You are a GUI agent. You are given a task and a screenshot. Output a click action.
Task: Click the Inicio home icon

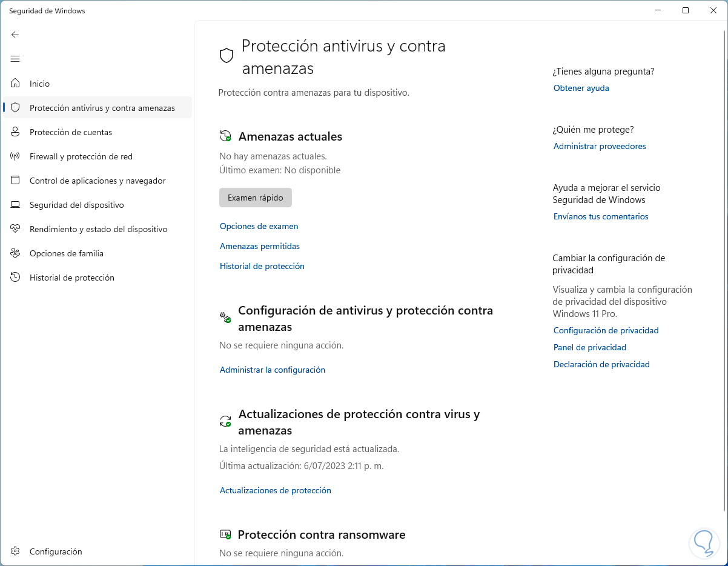point(16,84)
